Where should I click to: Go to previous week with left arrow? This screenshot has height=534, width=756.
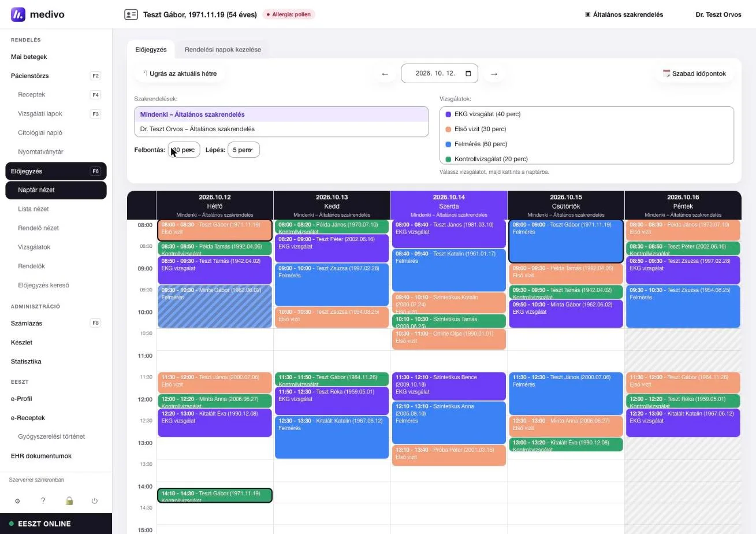click(x=385, y=74)
